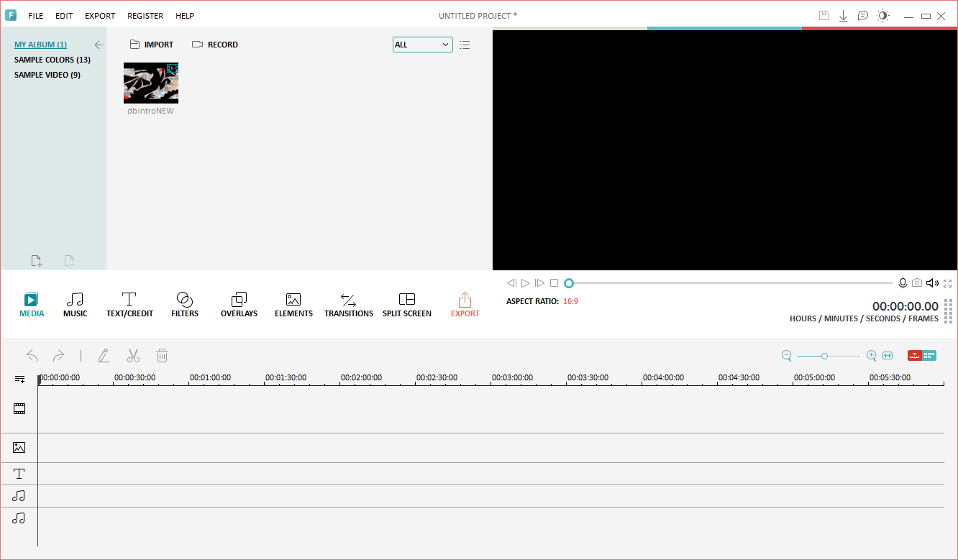Click the delete trash icon
958x560 pixels.
163,355
